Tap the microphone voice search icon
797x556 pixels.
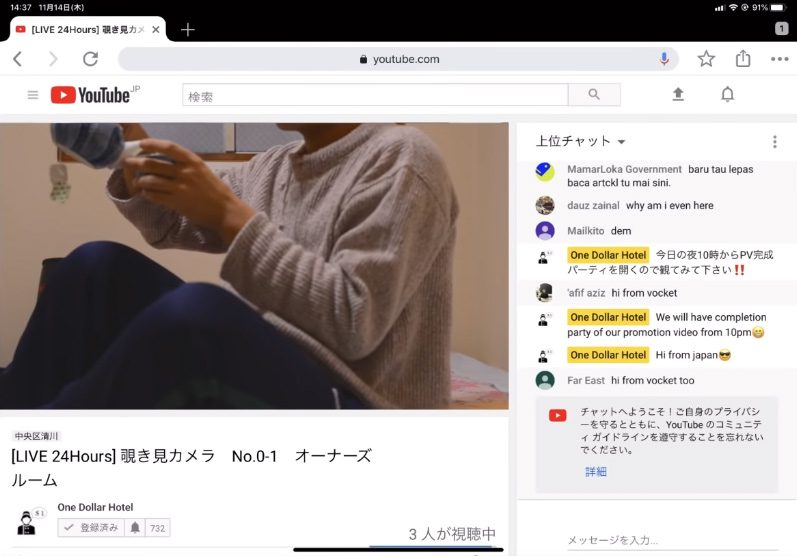coord(664,59)
